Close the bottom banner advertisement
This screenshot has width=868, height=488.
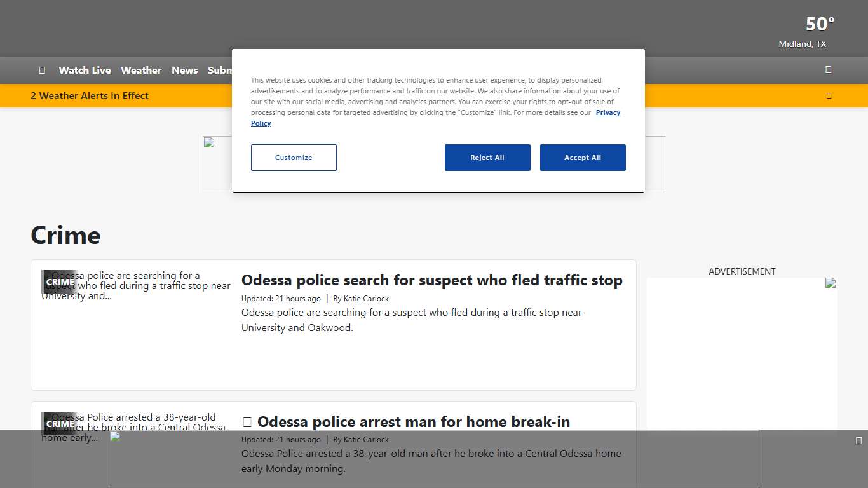858,441
